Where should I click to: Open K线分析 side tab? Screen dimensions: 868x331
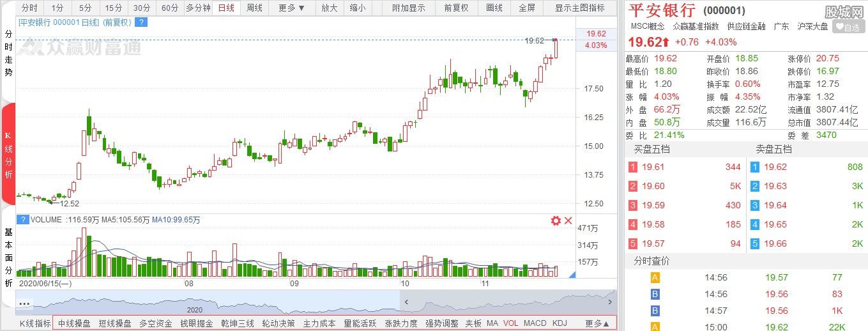point(8,154)
